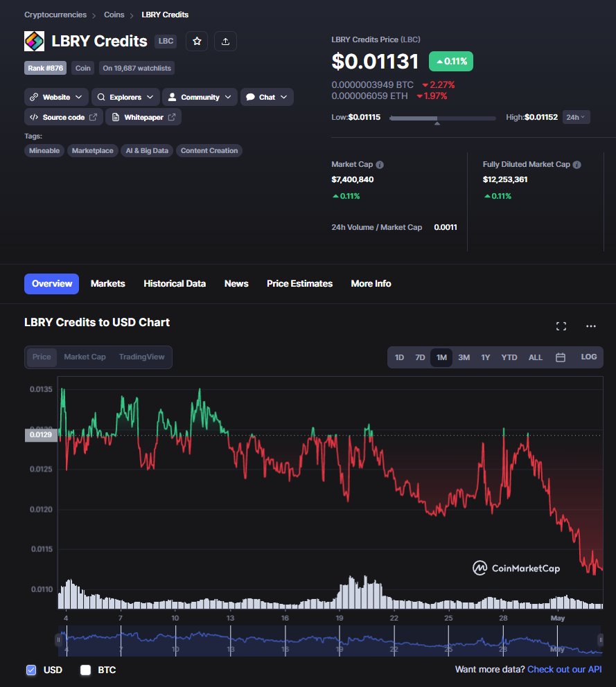Expand the Chat dropdown
This screenshot has width=616, height=687.
[267, 97]
